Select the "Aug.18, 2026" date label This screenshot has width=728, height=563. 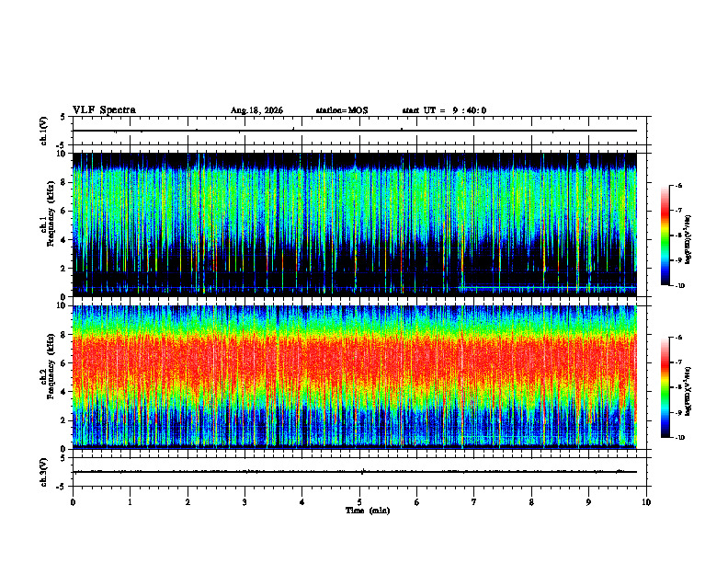tap(256, 110)
